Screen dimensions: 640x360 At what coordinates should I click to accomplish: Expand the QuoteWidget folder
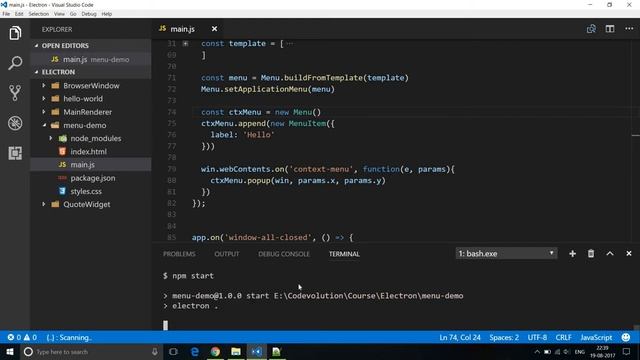coord(44,204)
